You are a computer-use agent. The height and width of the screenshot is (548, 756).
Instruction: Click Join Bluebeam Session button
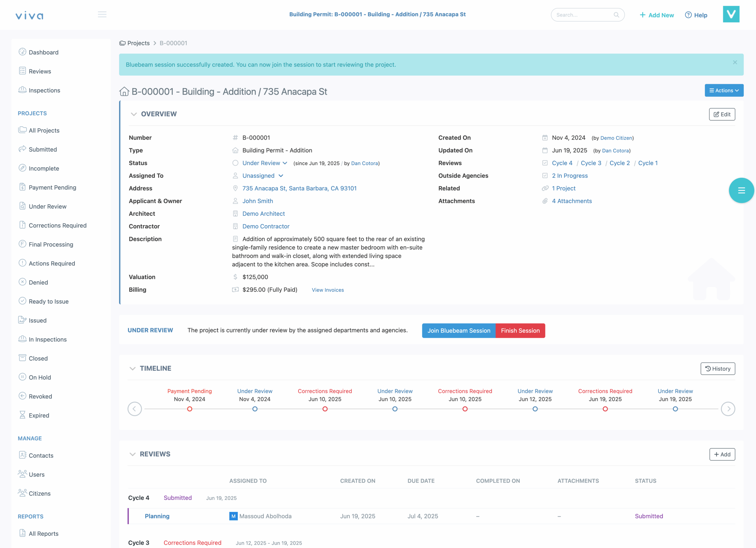click(x=458, y=331)
